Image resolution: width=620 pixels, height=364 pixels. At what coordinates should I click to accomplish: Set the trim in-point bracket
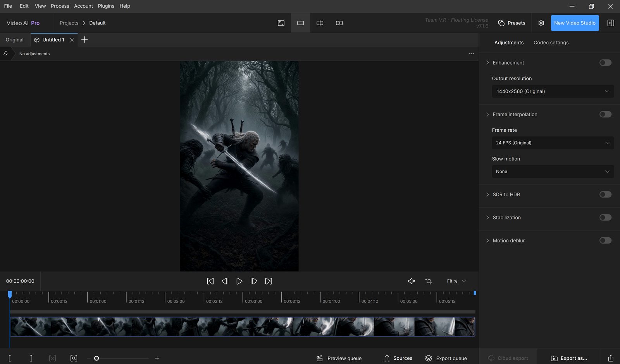pyautogui.click(x=10, y=358)
